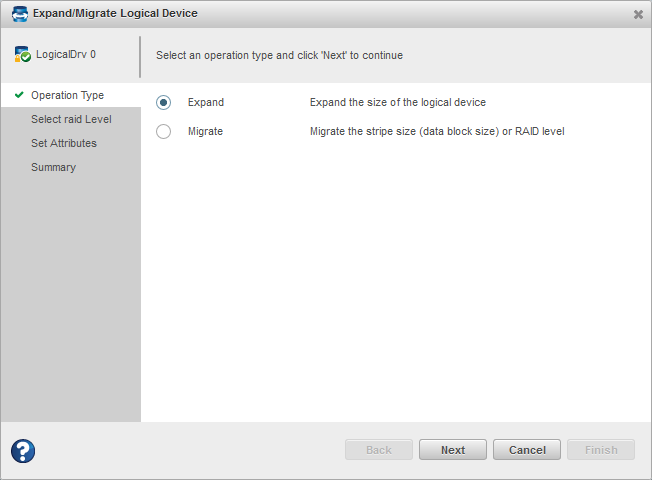This screenshot has width=652, height=480.
Task: Click the green checkmark beside Operation Type
Action: pyautogui.click(x=19, y=96)
